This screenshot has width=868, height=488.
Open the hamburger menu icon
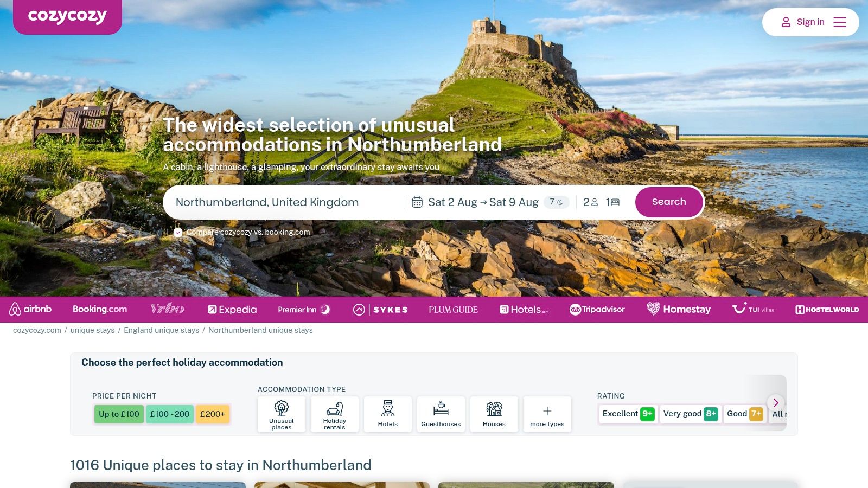coord(840,22)
